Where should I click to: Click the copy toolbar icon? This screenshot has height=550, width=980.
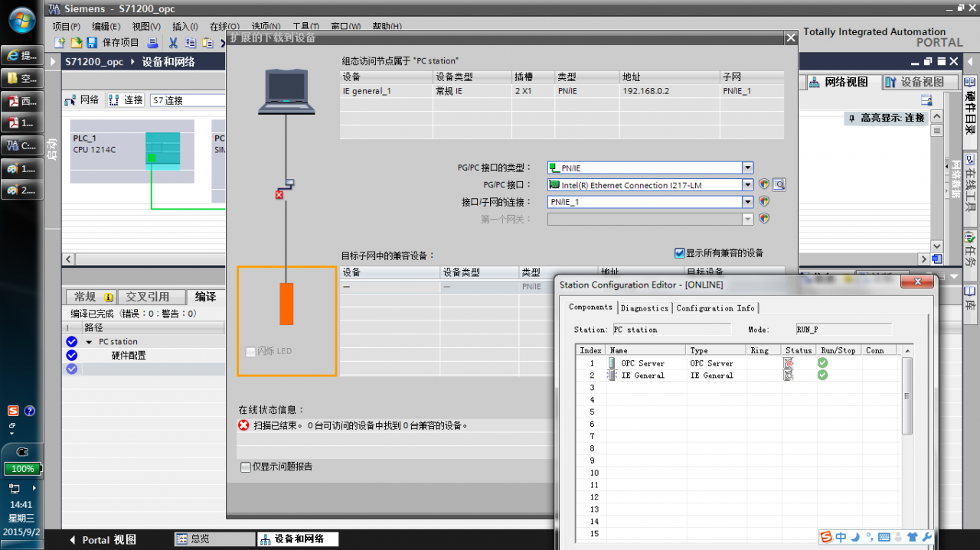pos(191,43)
